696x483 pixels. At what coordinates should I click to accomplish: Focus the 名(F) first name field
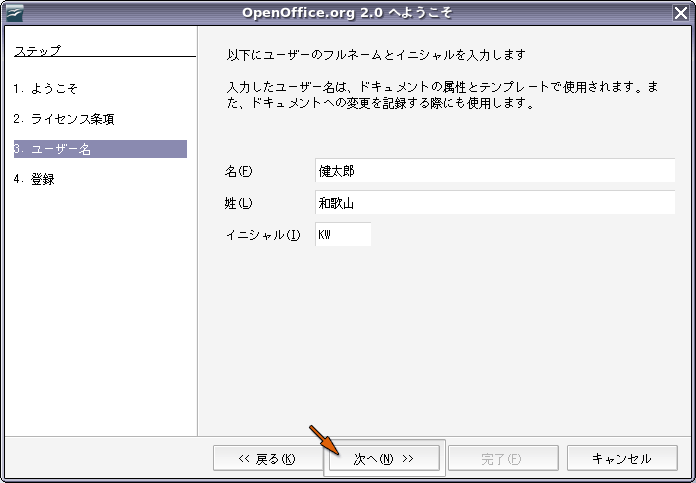pyautogui.click(x=495, y=170)
